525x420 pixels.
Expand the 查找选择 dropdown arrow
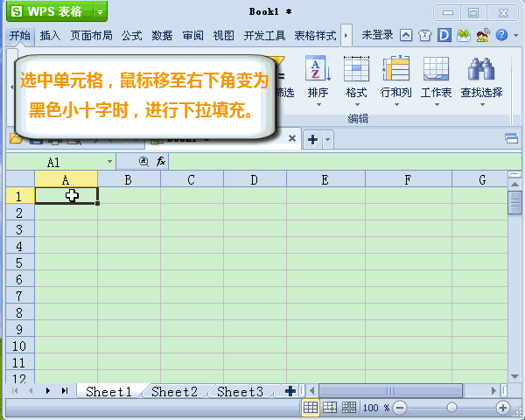(482, 104)
